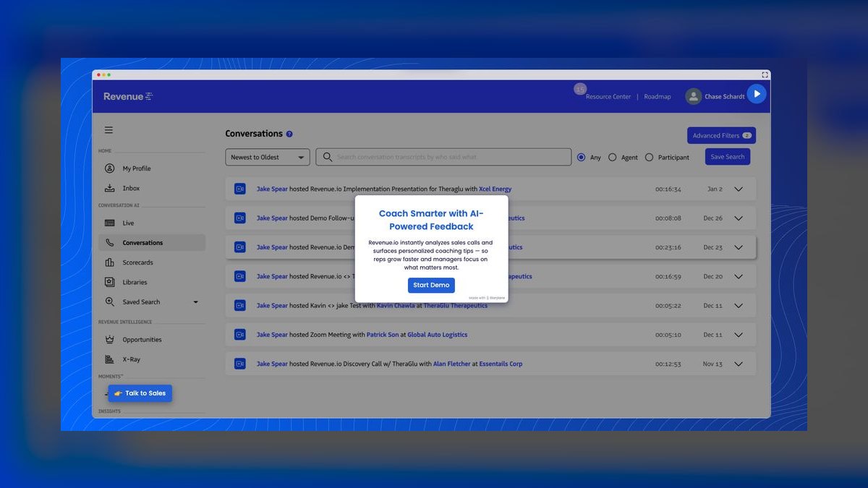Click the Revenue logo

pyautogui.click(x=128, y=96)
